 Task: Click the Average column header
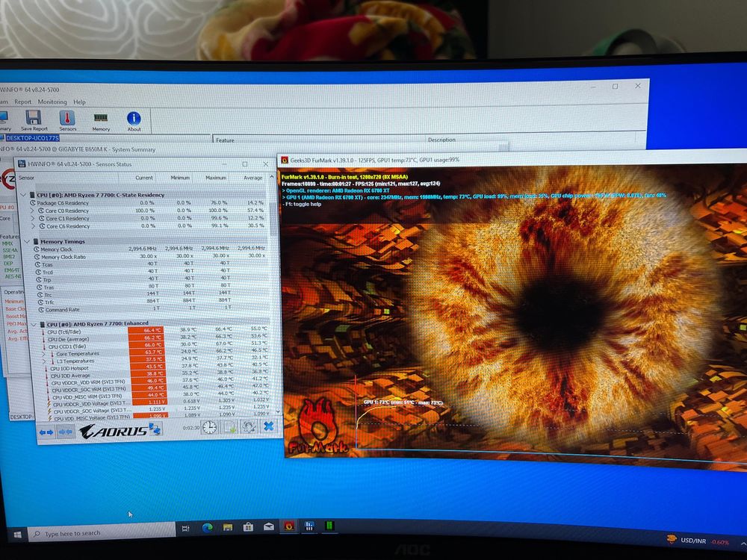(253, 178)
